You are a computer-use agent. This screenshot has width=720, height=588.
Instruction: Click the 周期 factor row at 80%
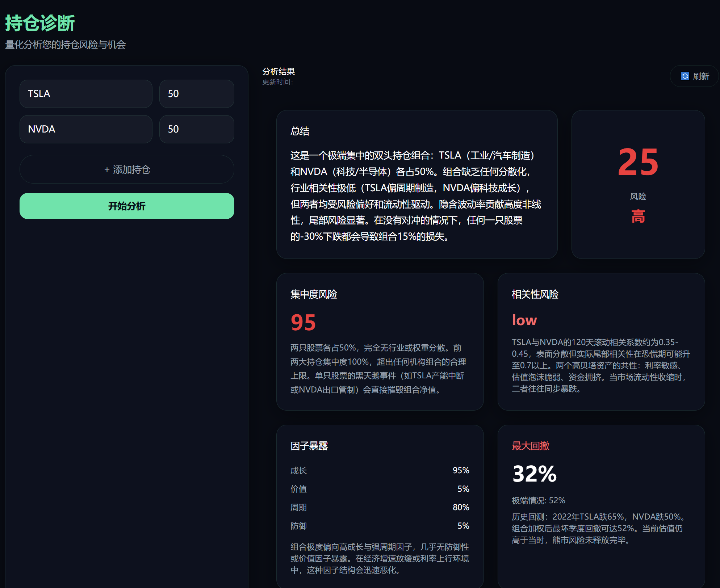(380, 507)
